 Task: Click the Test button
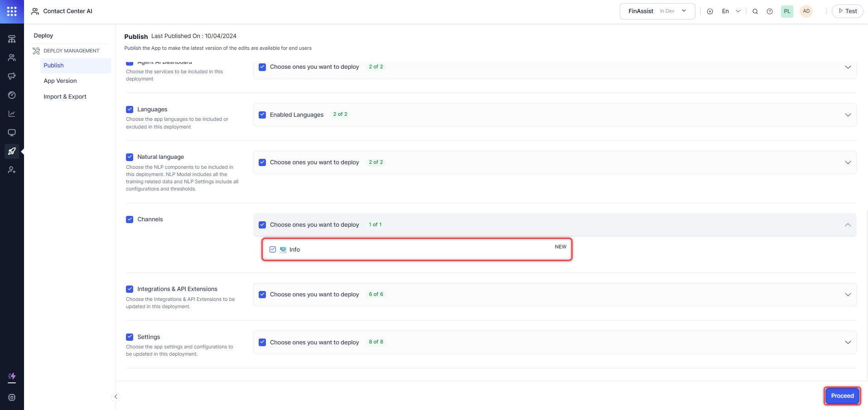pos(847,11)
